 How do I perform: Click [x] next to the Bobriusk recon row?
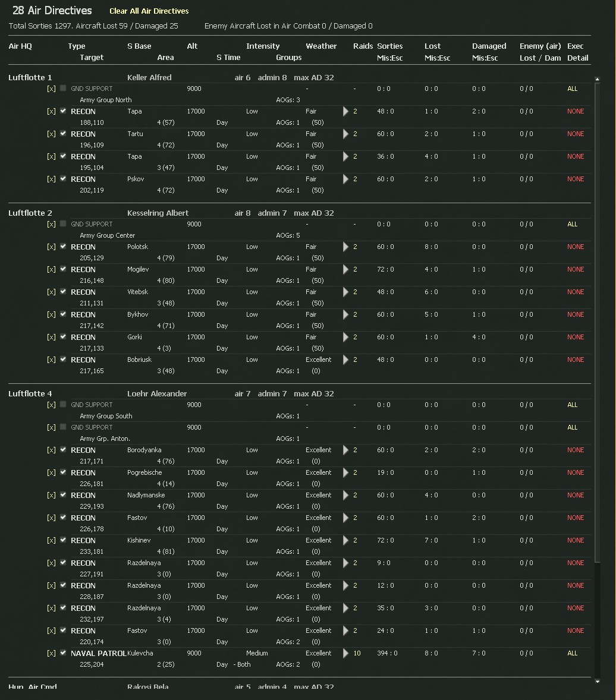(51, 360)
